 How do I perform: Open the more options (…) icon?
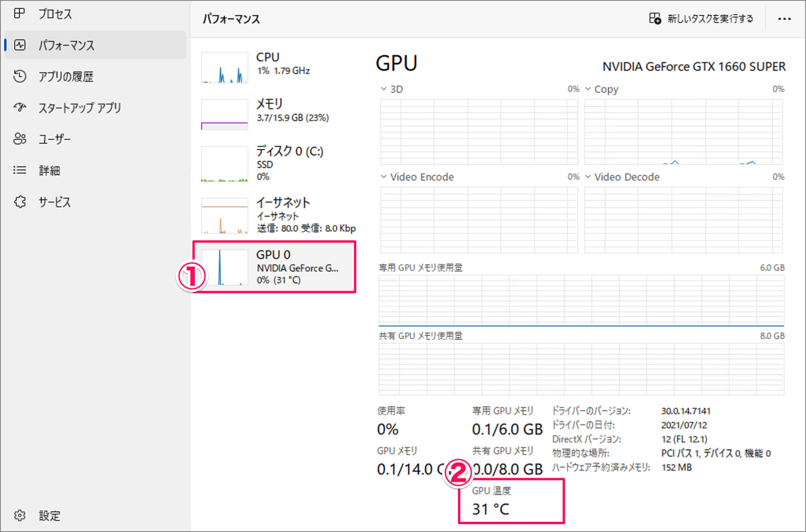784,18
